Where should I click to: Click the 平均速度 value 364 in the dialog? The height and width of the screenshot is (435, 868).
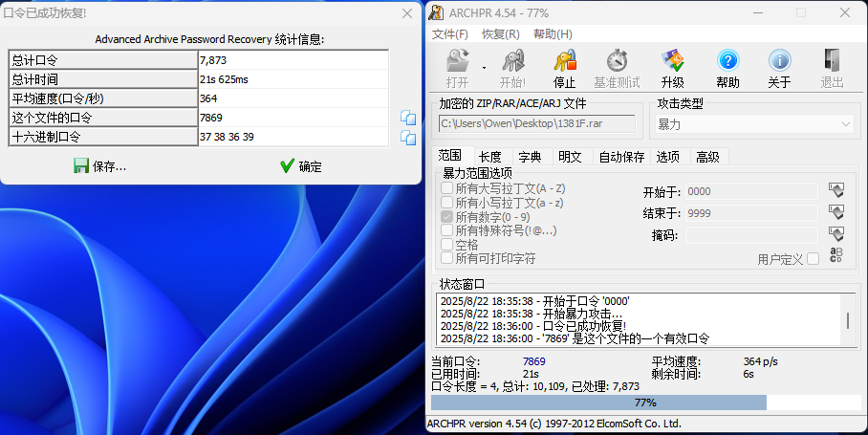pos(208,98)
